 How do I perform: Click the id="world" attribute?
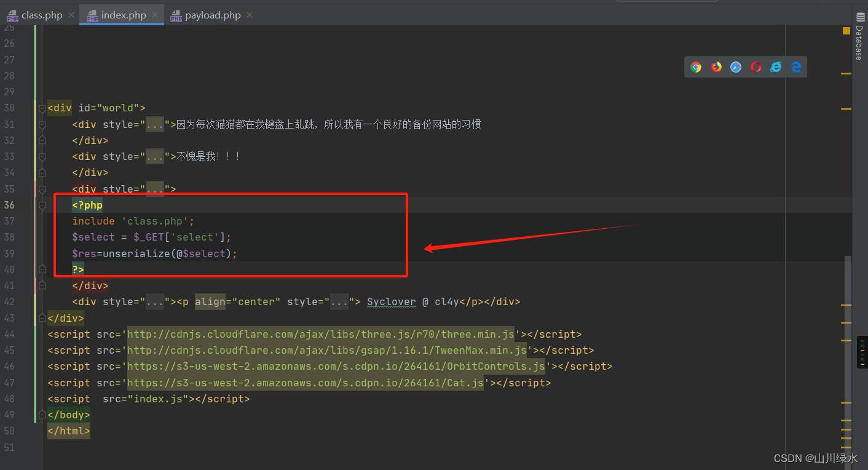[109, 109]
